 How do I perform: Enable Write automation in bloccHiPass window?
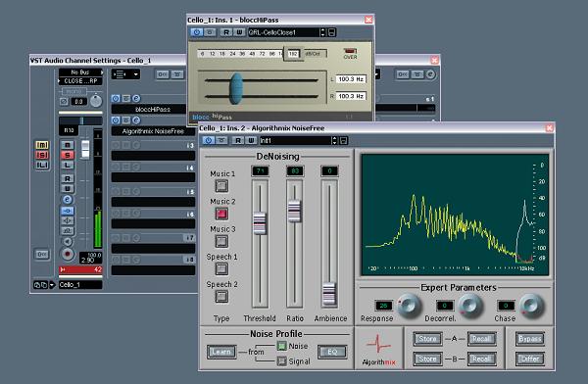(239, 32)
